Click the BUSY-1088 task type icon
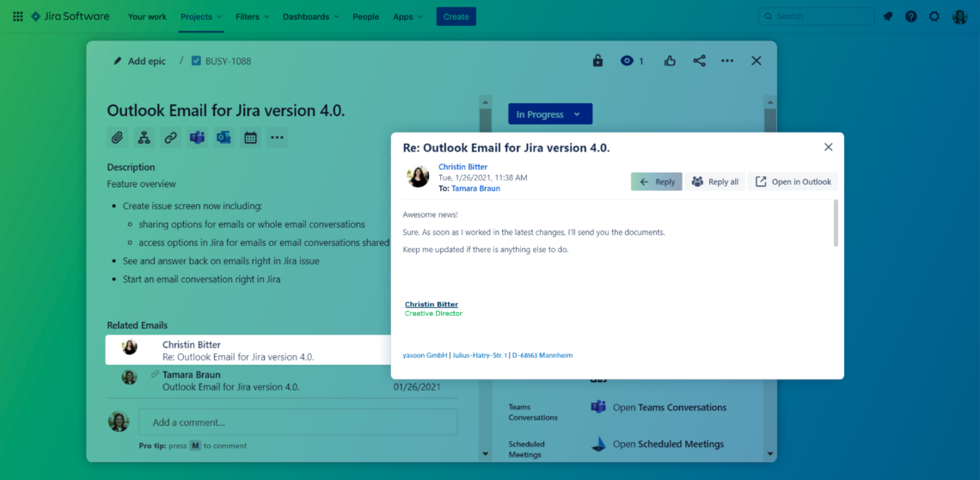Viewport: 980px width, 480px height. click(196, 61)
